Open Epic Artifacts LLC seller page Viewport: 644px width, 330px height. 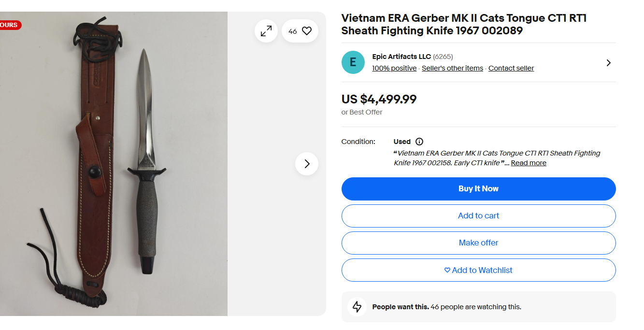tap(401, 57)
